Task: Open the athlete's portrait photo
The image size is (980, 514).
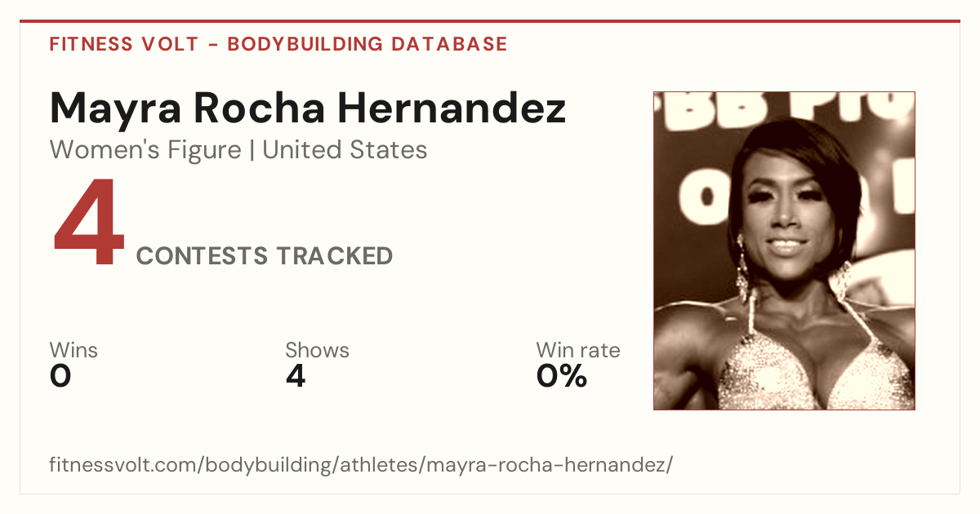Action: [784, 250]
